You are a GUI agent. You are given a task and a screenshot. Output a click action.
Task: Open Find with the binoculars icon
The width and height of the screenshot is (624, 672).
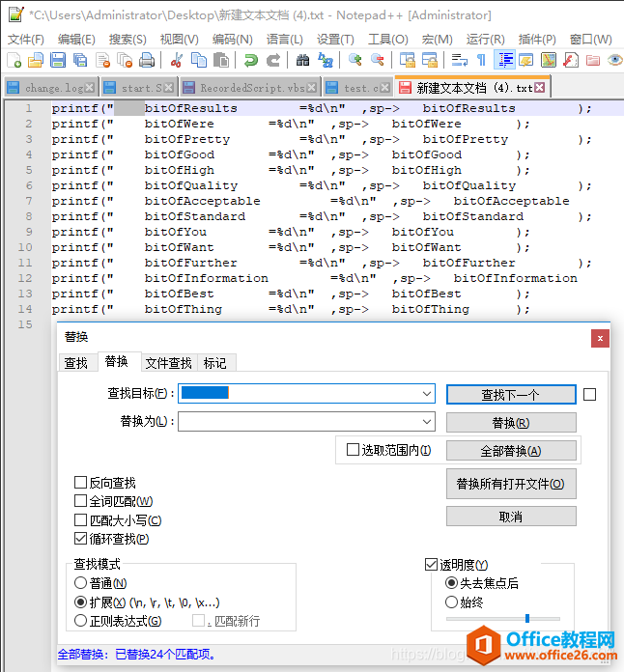point(302,60)
